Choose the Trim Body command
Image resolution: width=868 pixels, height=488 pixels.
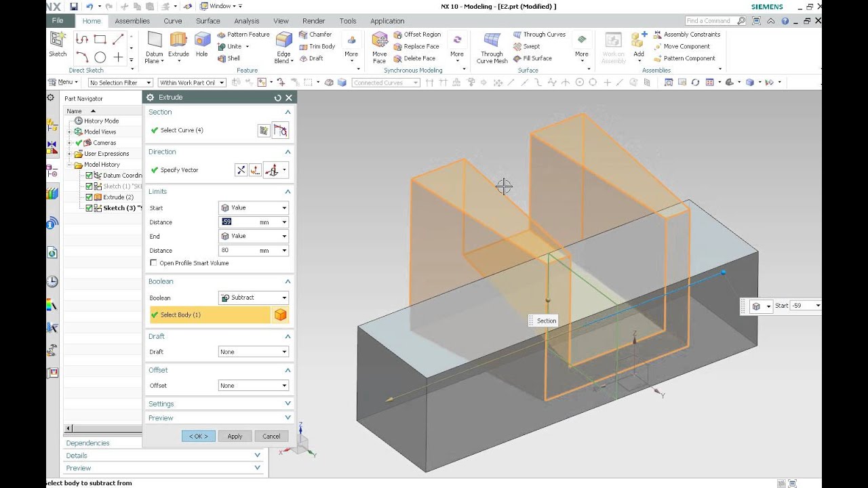pos(317,47)
